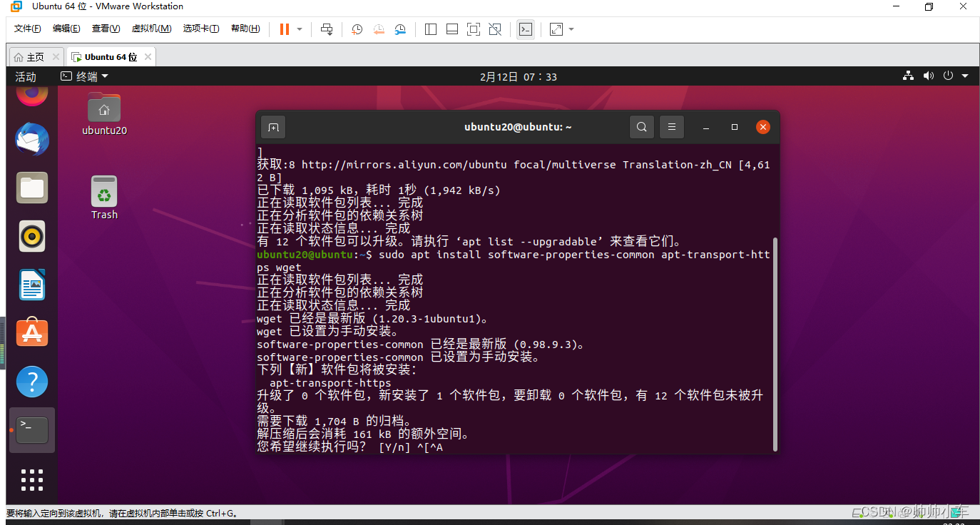Revert virtual machine to previous snapshot icon

379,29
